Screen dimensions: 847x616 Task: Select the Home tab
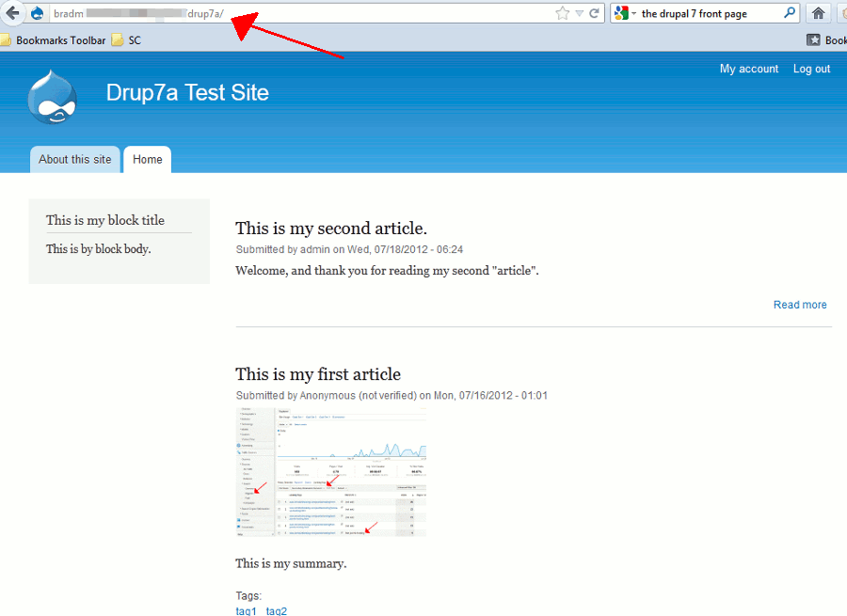point(148,159)
